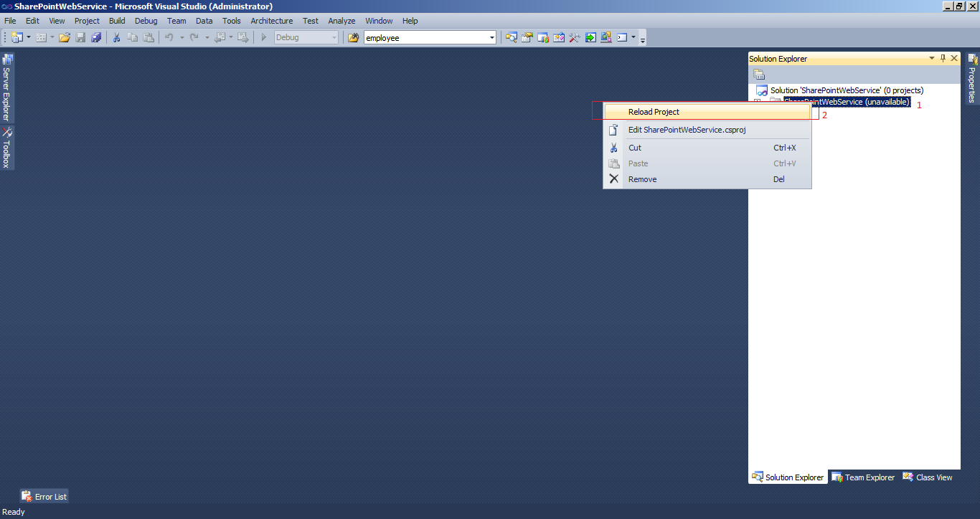Open the Server Explorer side tab
This screenshot has width=980, height=519.
(6, 87)
